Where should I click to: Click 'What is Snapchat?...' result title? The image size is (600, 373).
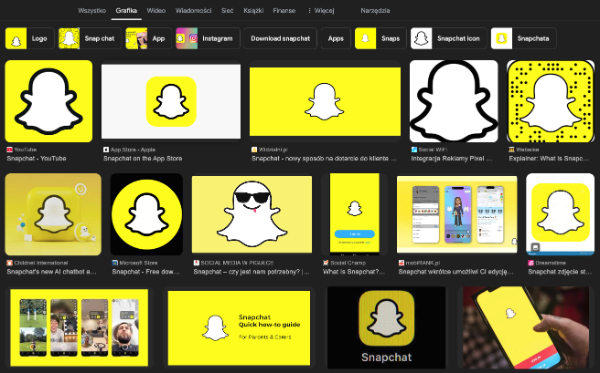pos(354,272)
